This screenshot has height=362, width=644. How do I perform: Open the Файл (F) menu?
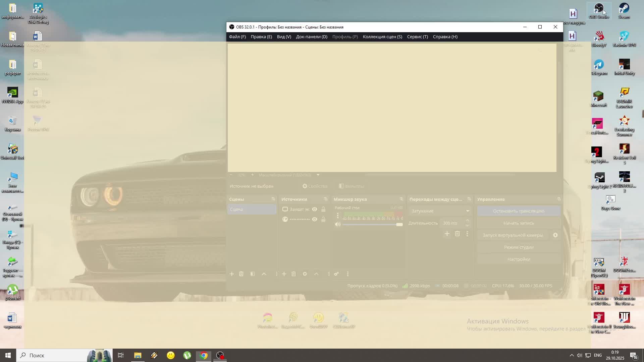237,37
